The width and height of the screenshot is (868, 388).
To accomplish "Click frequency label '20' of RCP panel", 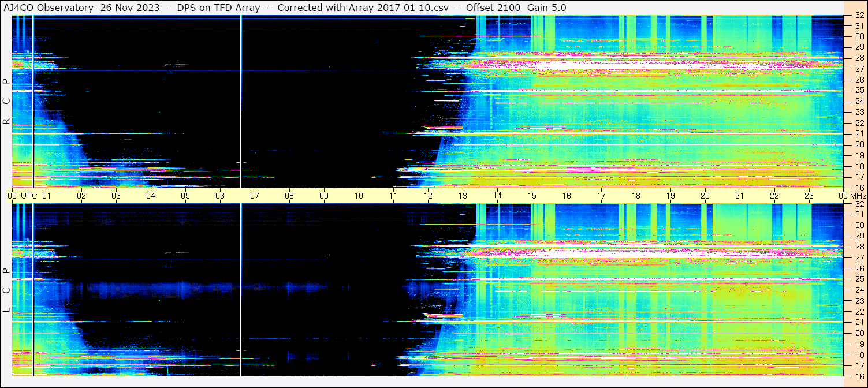I will pos(859,144).
